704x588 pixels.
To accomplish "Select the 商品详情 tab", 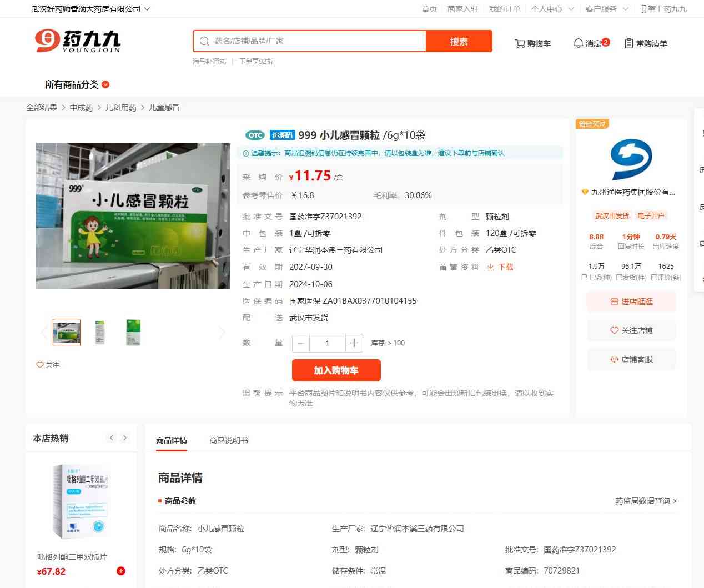I will tap(172, 440).
